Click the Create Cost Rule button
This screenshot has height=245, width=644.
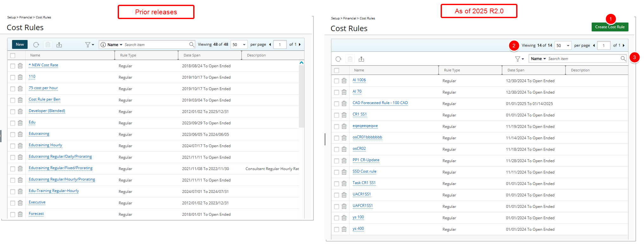point(610,27)
